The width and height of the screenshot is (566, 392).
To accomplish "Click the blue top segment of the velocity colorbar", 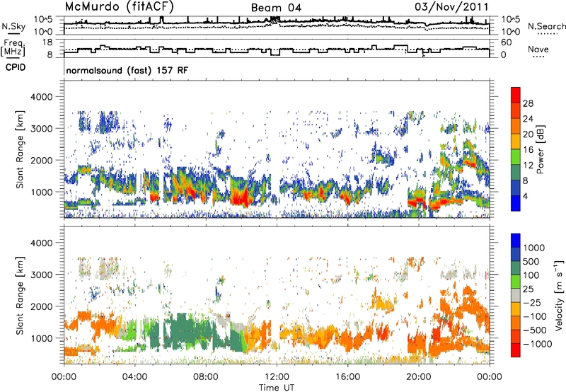I will [x=516, y=241].
